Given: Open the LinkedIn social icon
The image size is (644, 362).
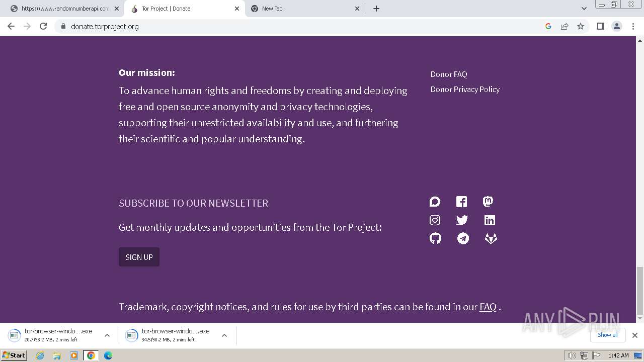Looking at the screenshot, I should coord(490,220).
